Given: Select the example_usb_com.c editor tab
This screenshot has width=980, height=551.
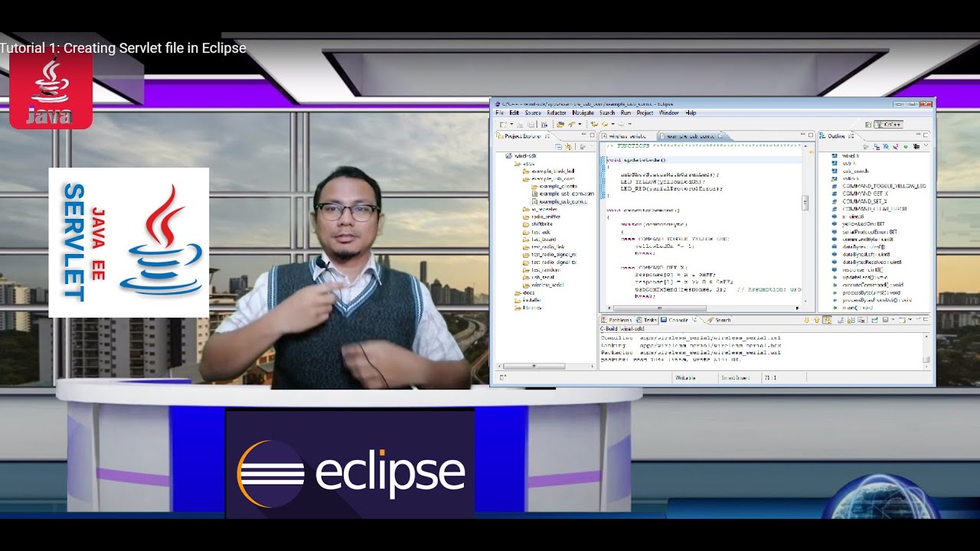Looking at the screenshot, I should tap(691, 136).
